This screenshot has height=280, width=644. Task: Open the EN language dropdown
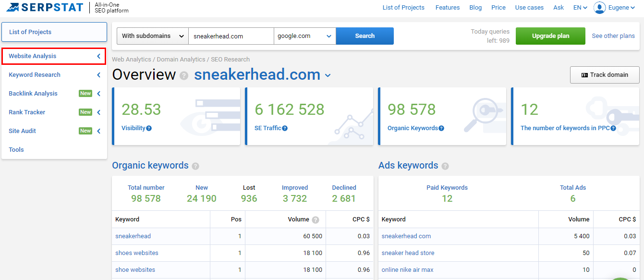point(580,8)
